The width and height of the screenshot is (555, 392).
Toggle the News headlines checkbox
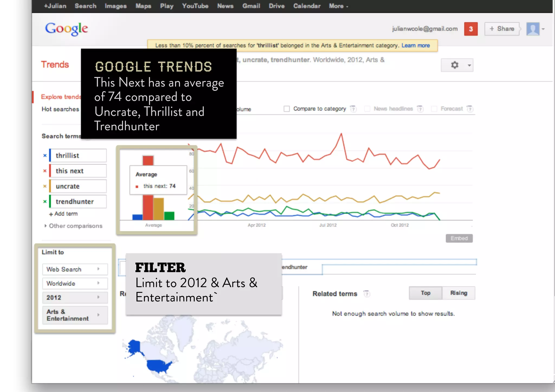367,109
